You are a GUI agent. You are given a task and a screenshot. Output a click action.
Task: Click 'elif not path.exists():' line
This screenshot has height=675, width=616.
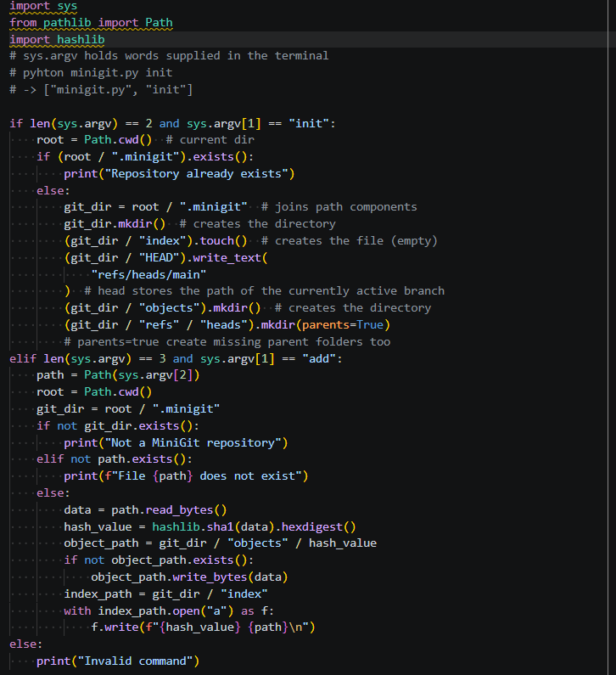click(x=115, y=458)
